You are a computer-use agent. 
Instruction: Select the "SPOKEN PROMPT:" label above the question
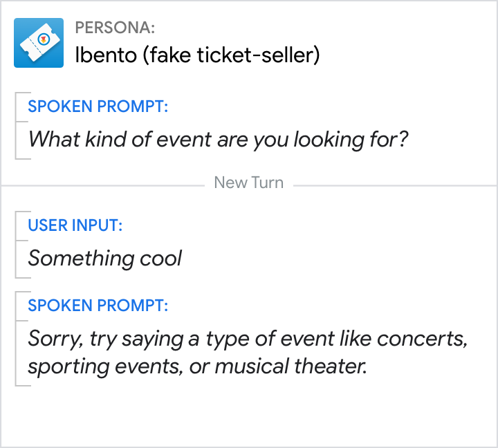click(x=98, y=107)
